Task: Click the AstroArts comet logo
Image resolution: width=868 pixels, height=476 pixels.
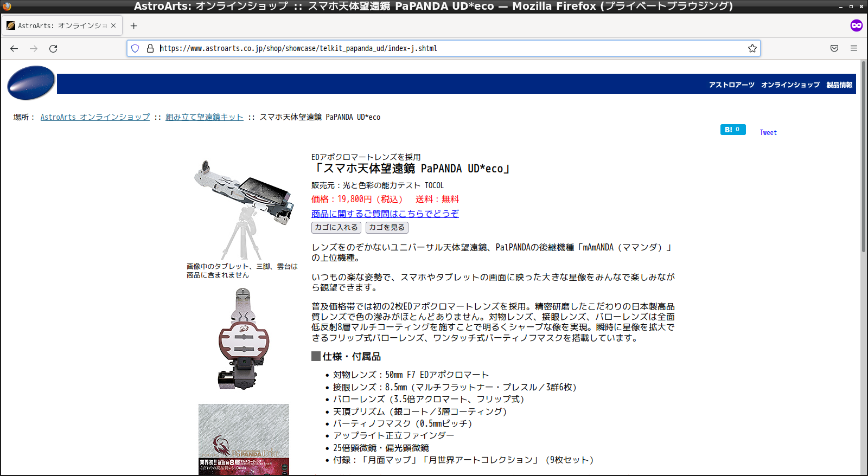Action: tap(31, 83)
